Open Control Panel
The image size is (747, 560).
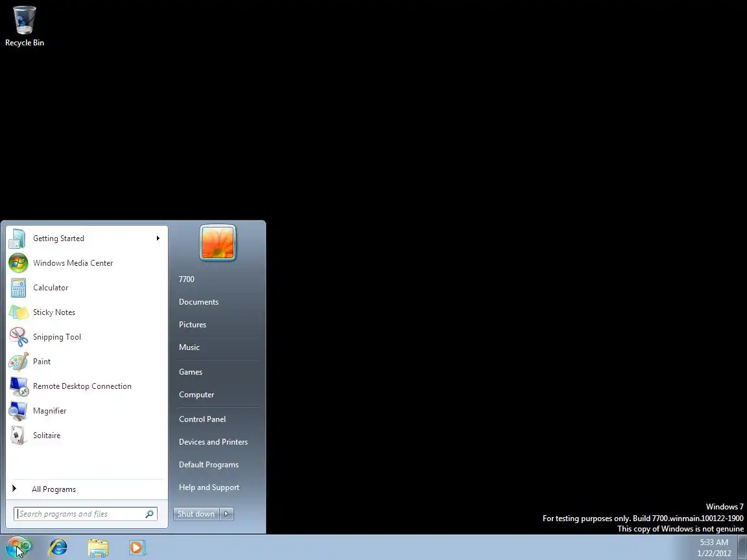tap(202, 419)
